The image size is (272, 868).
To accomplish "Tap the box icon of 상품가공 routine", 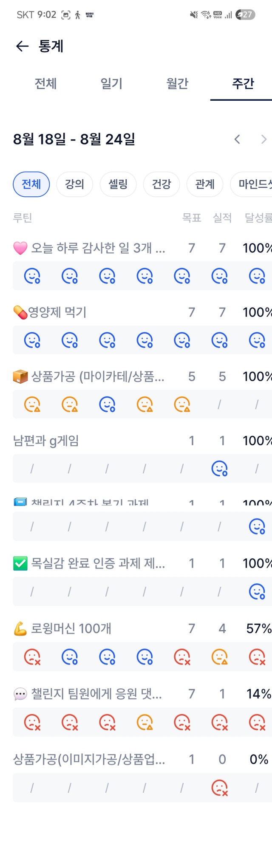I will (20, 376).
